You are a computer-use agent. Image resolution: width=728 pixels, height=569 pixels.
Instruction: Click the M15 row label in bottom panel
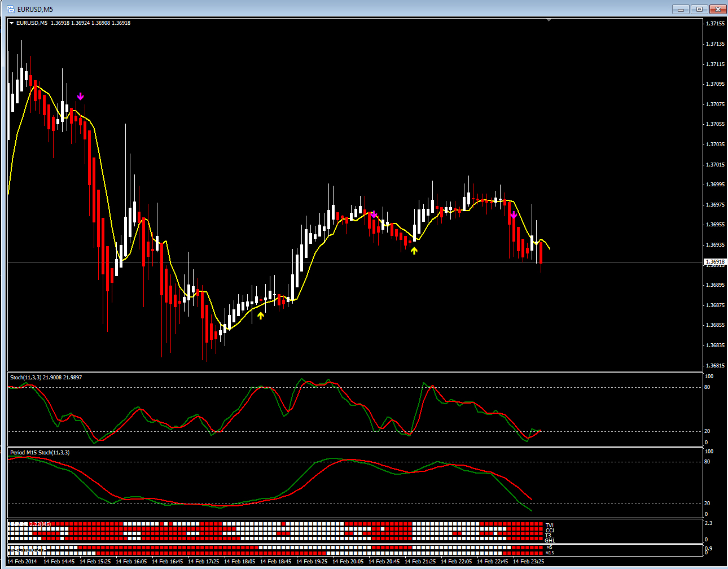click(x=550, y=553)
